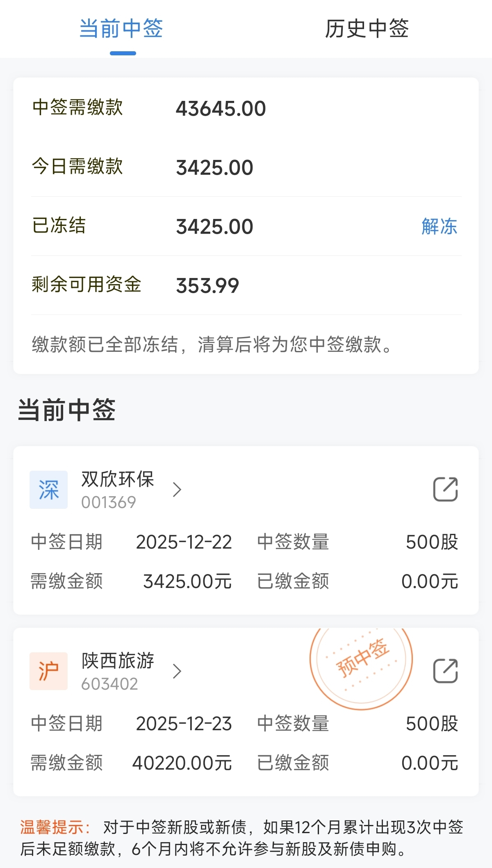Tap share icon for 陕西旅游

445,671
